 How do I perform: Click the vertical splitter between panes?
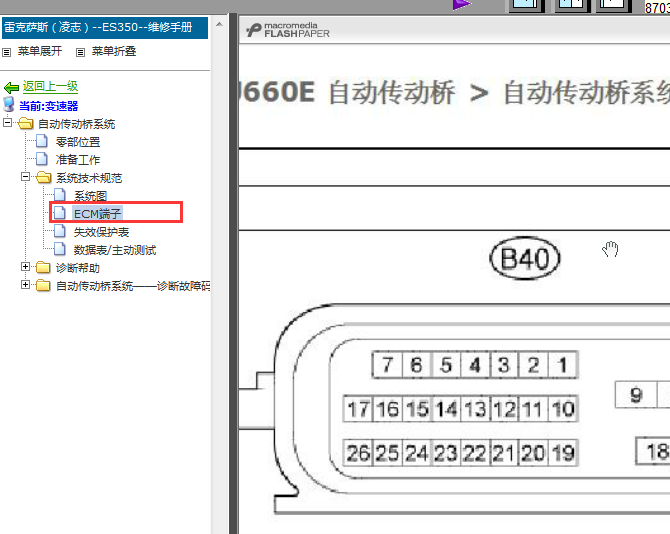click(x=233, y=273)
